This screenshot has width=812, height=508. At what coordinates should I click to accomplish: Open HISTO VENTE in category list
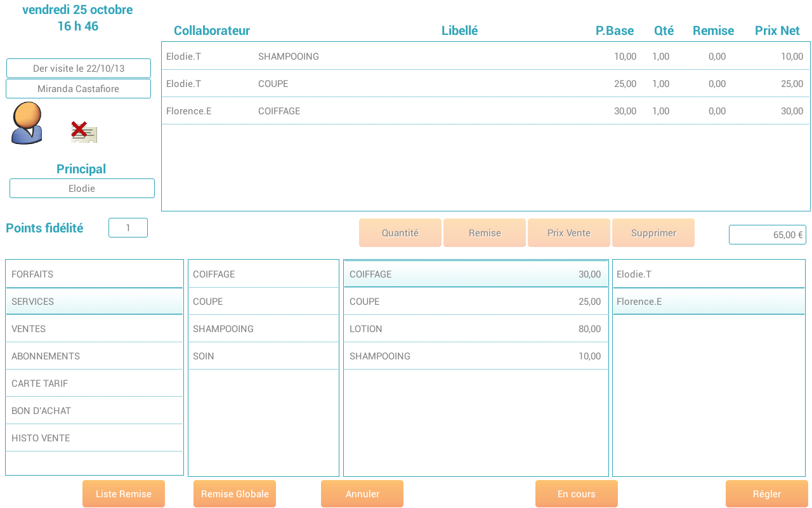click(94, 438)
